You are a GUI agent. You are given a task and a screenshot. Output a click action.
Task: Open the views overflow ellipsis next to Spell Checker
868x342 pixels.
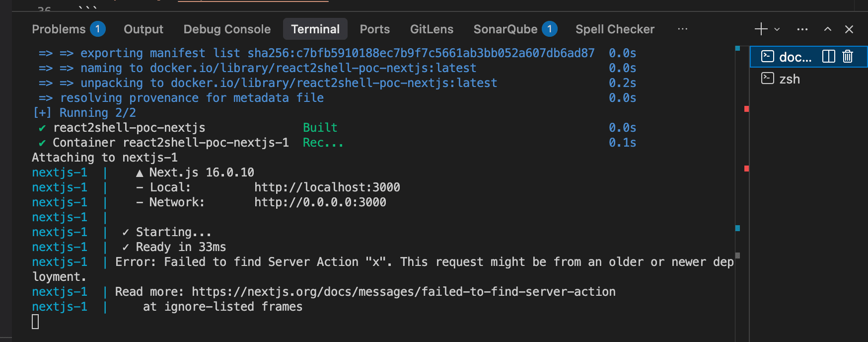coord(682,29)
